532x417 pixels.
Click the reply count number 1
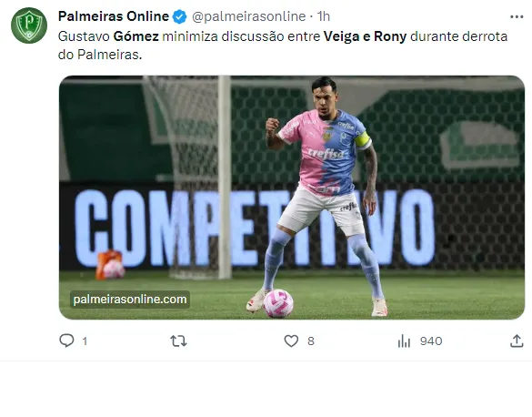pyautogui.click(x=85, y=341)
